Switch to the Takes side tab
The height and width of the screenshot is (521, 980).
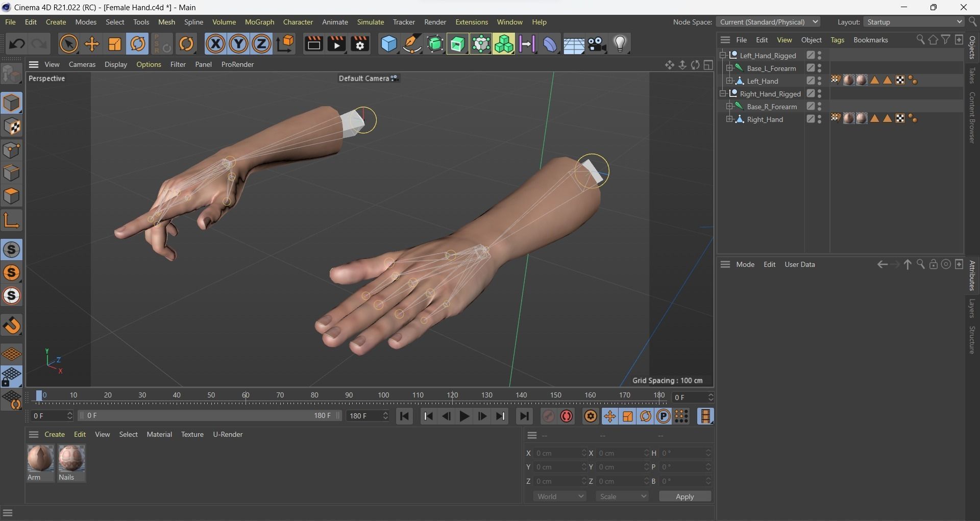pos(972,75)
